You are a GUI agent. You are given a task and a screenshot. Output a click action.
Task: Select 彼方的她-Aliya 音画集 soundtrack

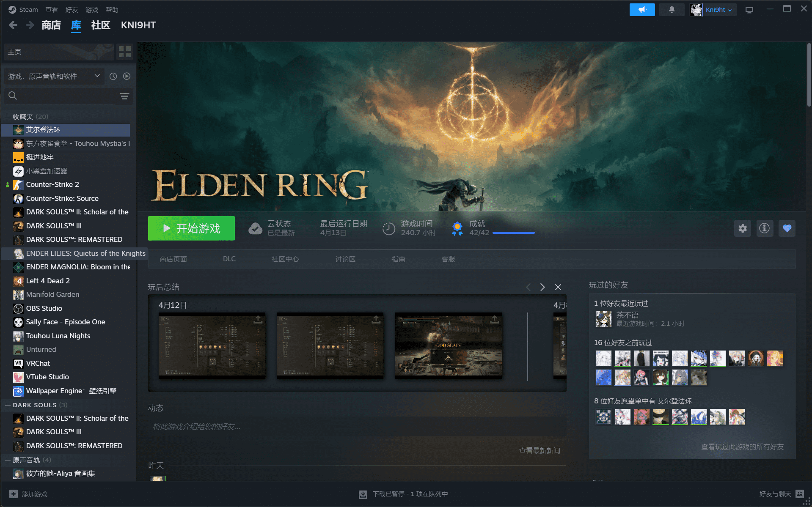[66, 474]
